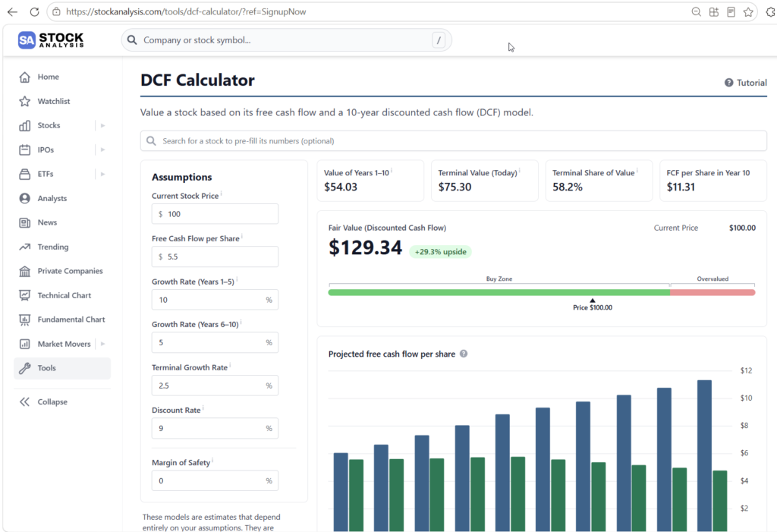The width and height of the screenshot is (777, 532).
Task: Click the Watchlist star icon
Action: pos(25,101)
